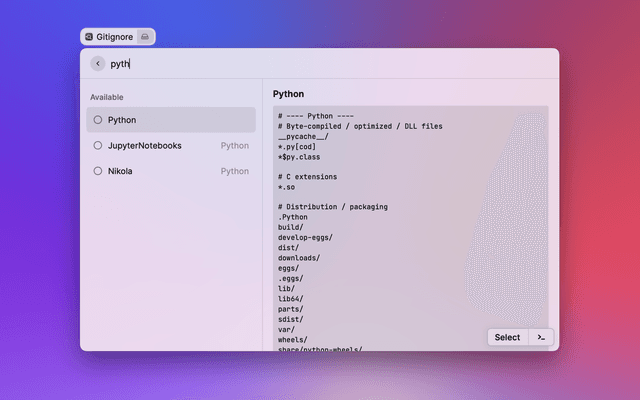The image size is (640, 400).
Task: Pick the Nikola list entry name
Action: [120, 171]
